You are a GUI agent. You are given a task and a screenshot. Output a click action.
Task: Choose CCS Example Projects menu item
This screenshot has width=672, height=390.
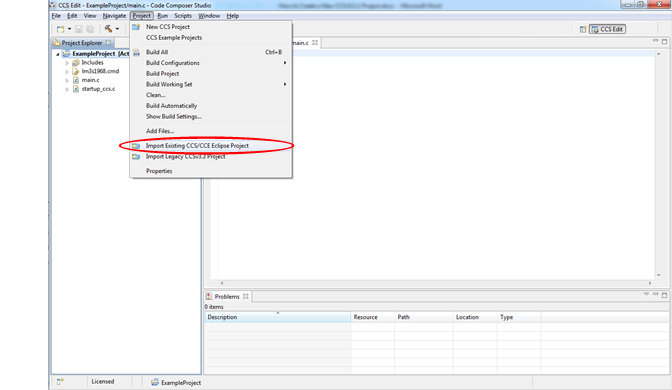[x=211, y=38]
